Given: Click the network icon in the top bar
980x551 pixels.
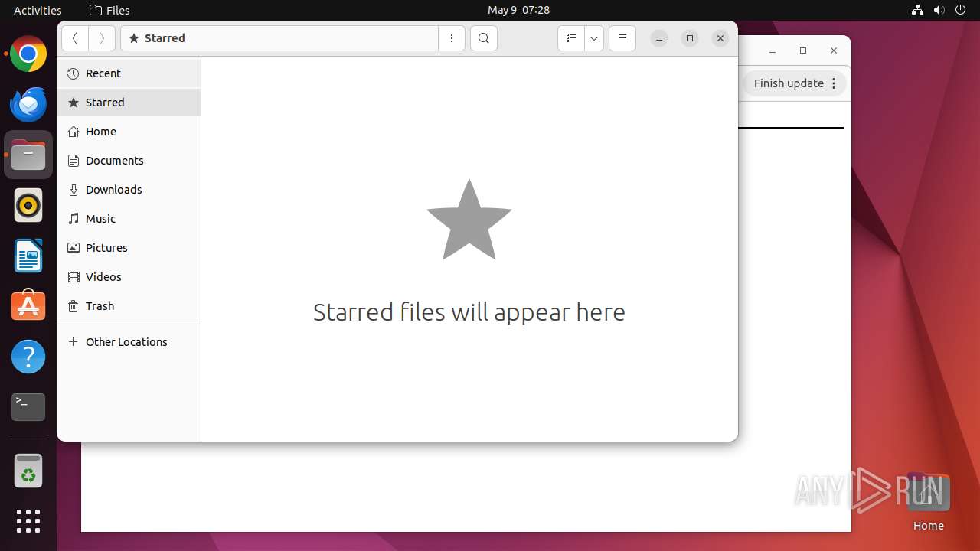Looking at the screenshot, I should (917, 10).
